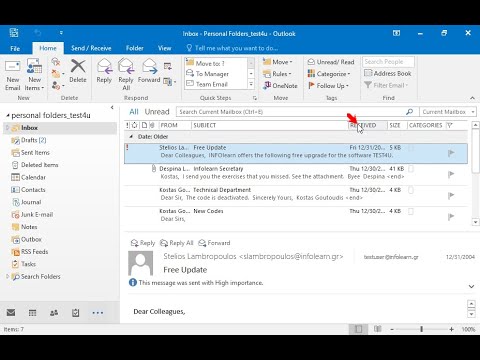Click the zoom slider handle
Screen dimensions: 480x360
tap(421, 329)
